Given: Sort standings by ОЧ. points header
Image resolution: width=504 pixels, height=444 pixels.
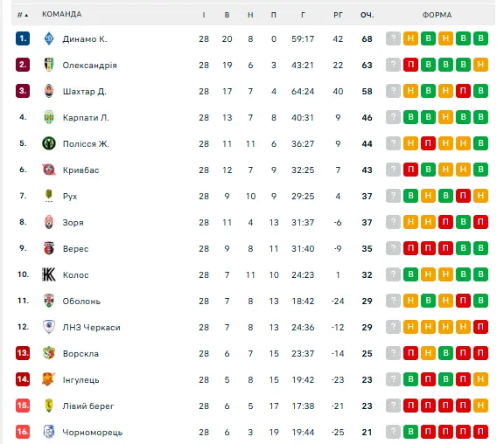Looking at the screenshot, I should (x=367, y=15).
